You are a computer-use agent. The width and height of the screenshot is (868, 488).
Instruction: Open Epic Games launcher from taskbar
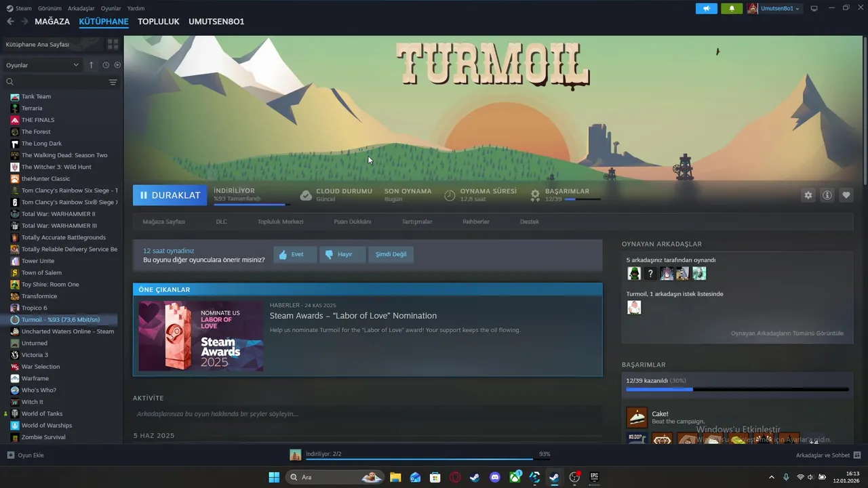click(594, 477)
